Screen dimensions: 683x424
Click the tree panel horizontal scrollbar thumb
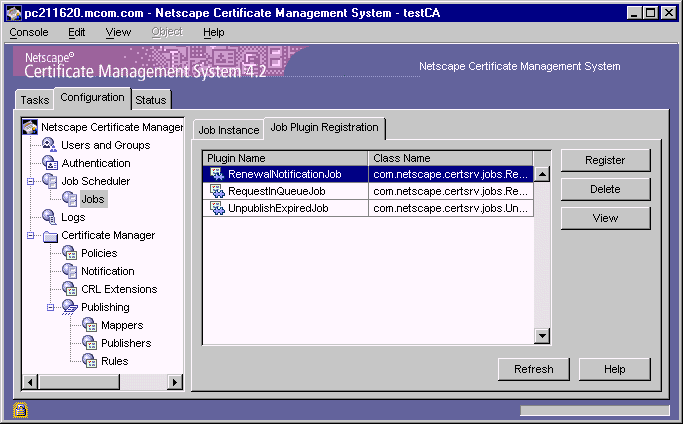(79, 382)
